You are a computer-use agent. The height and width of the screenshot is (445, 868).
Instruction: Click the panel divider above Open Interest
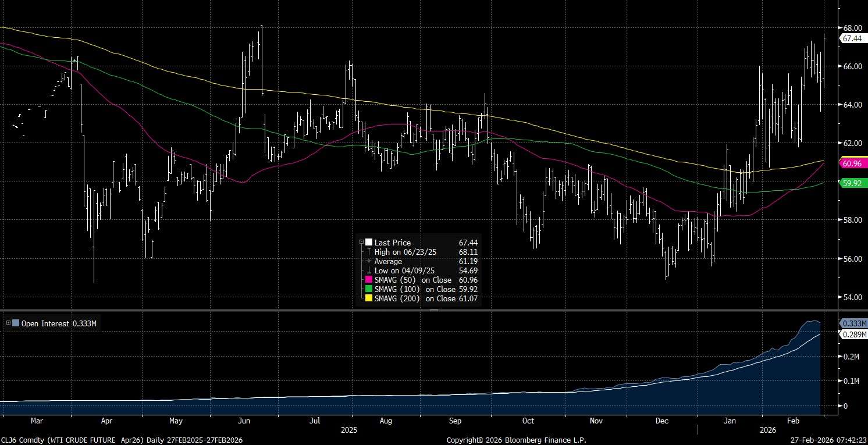(x=433, y=311)
